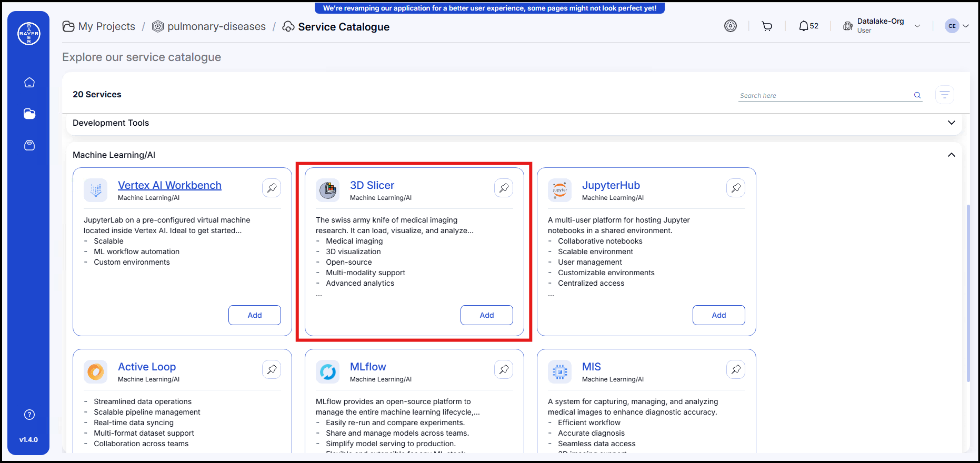Go to pulmonary-diseases breadcrumb
Screen dimensions: 980x463
(x=216, y=26)
